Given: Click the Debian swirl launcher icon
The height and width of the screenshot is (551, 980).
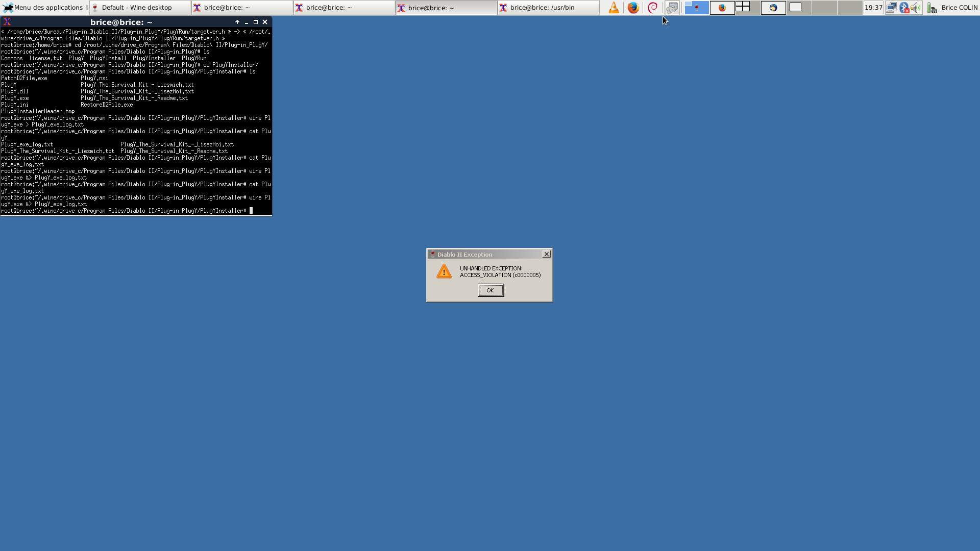Looking at the screenshot, I should point(652,8).
